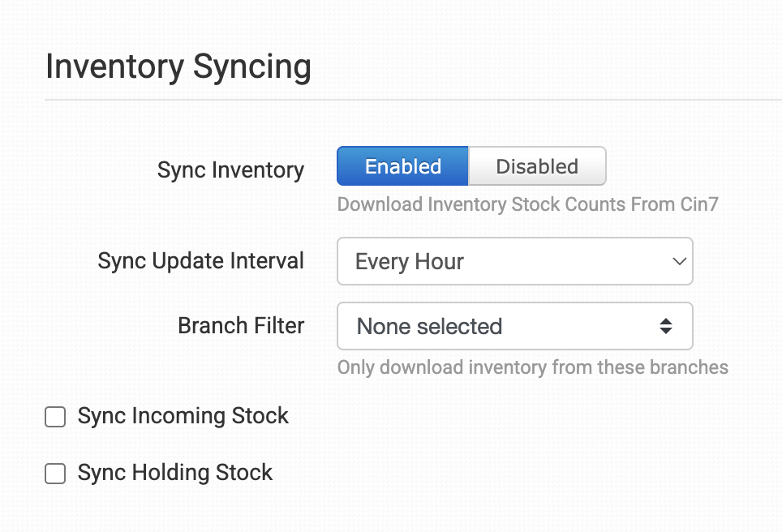Expand the Branch Filter selector

[514, 326]
